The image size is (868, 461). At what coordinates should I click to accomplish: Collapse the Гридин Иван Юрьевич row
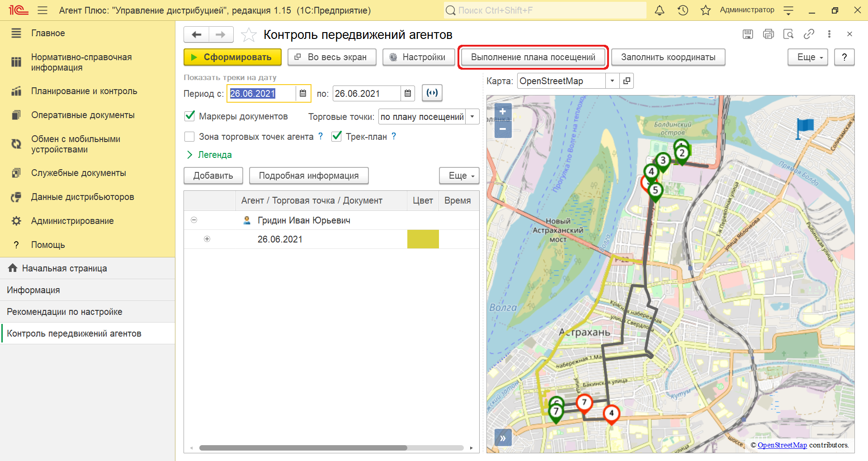click(194, 220)
